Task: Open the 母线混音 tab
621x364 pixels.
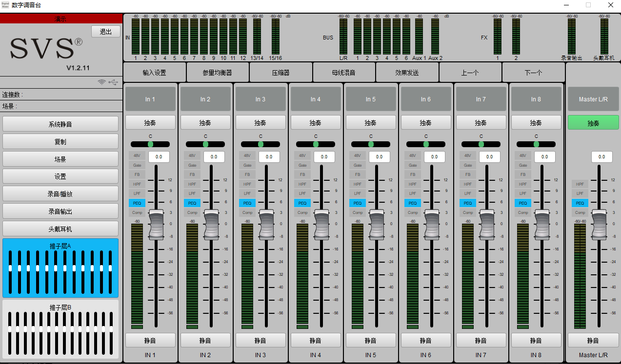Action: (343, 73)
